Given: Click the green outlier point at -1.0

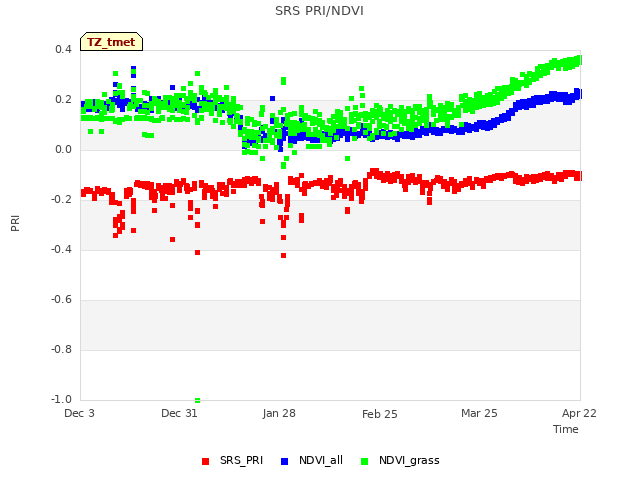Looking at the screenshot, I should (x=198, y=400).
